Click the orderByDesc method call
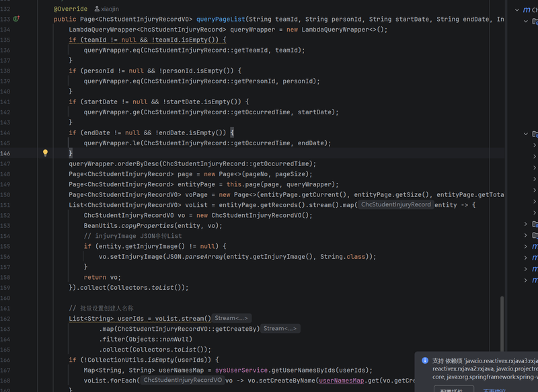The image size is (538, 392). pos(139,163)
